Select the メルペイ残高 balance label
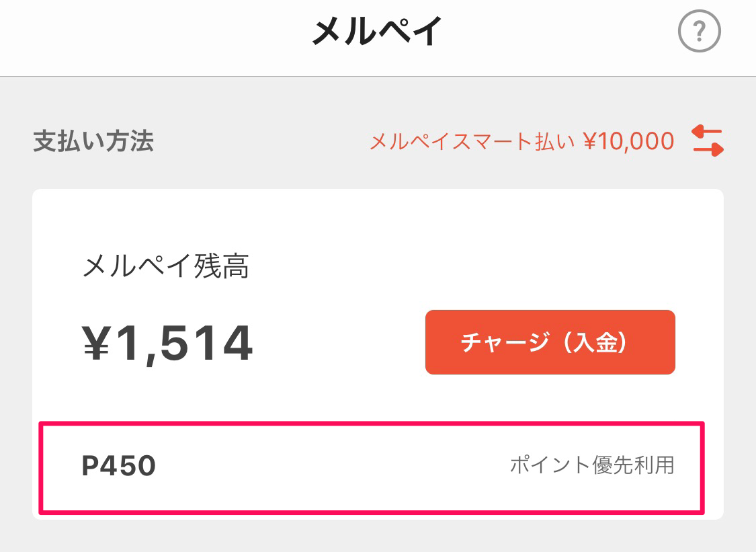The width and height of the screenshot is (756, 552). pyautogui.click(x=165, y=267)
